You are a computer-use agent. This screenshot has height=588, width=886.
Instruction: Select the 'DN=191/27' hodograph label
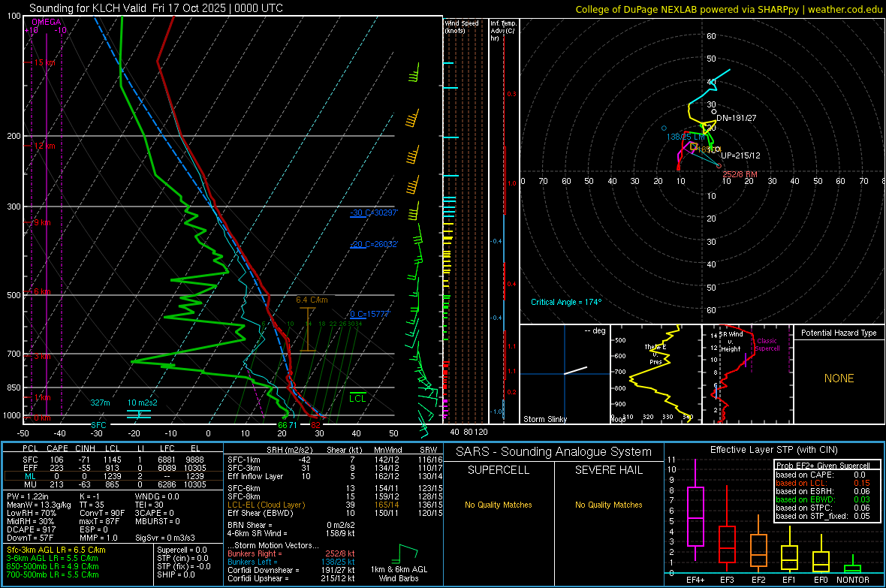click(737, 118)
